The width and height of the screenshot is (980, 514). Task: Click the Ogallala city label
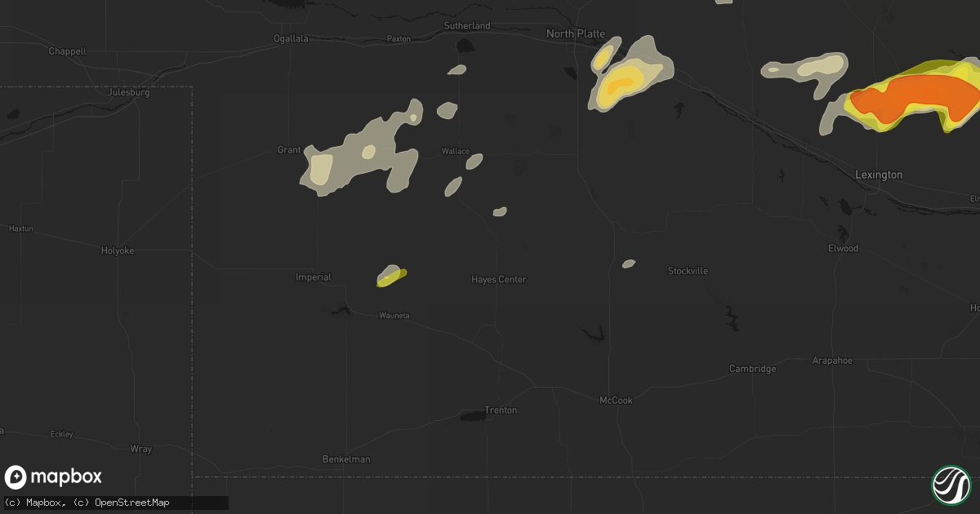click(292, 38)
